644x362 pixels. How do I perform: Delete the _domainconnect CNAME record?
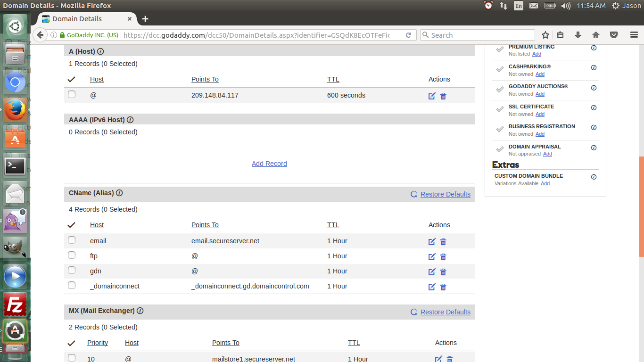[x=443, y=287]
